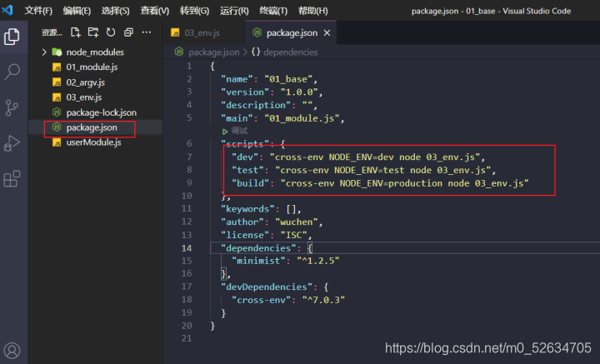Open the 转到(G) menu
This screenshot has width=600, height=364.
[x=194, y=11]
